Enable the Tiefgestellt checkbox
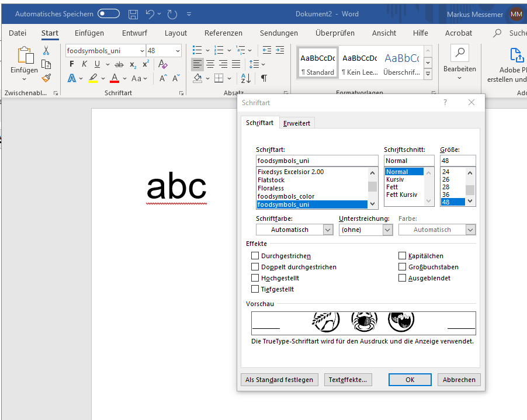Screen dimensions: 527x420 (x=255, y=289)
